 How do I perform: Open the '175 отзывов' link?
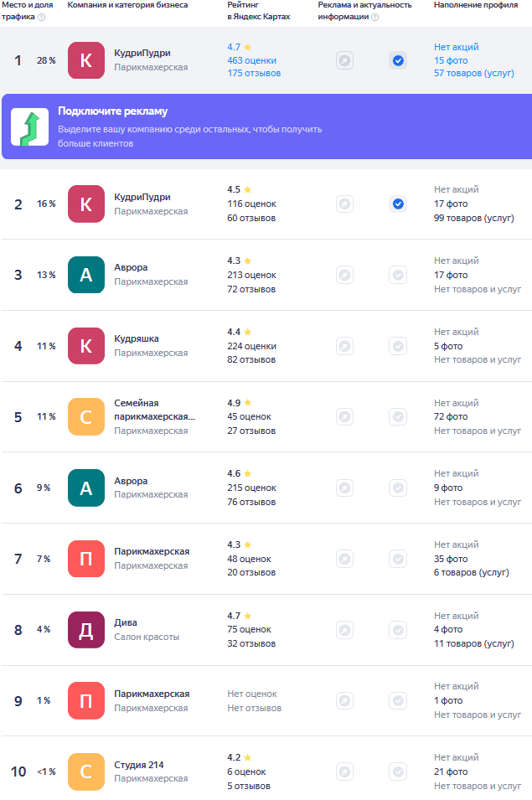254,73
